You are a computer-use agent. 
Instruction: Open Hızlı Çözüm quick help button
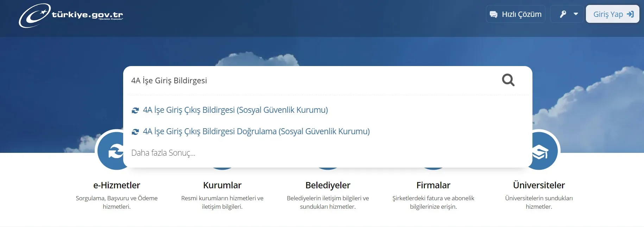(x=516, y=14)
